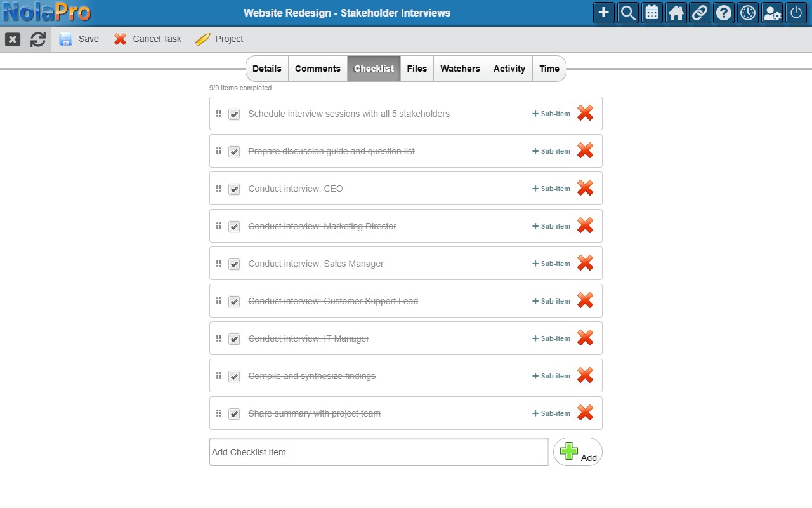Open the Files tab
Image resolution: width=812 pixels, height=508 pixels.
[417, 69]
